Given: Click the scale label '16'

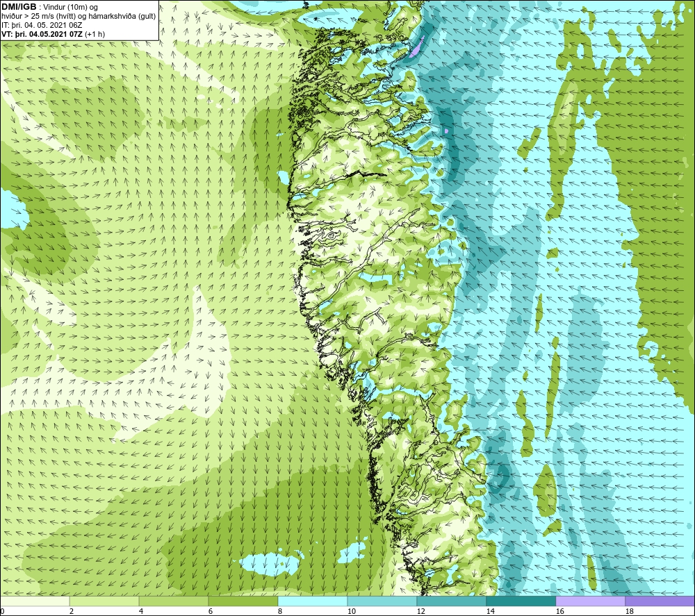Looking at the screenshot, I should (x=559, y=612).
